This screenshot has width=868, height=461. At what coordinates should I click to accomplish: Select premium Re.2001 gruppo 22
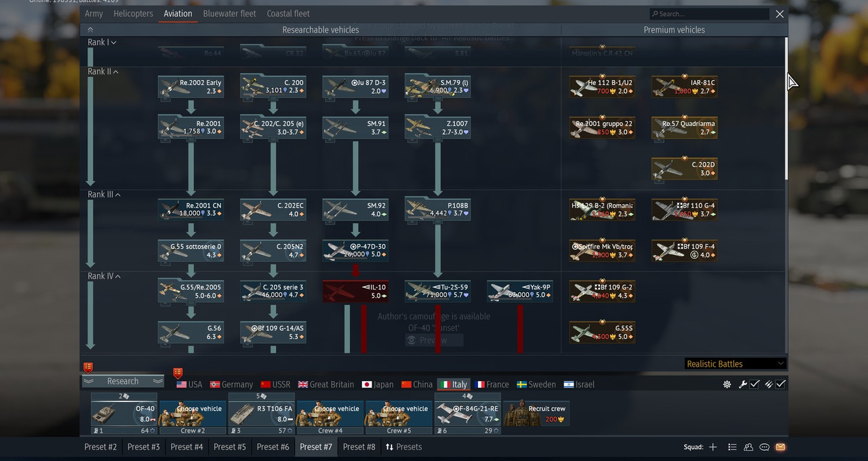(602, 127)
